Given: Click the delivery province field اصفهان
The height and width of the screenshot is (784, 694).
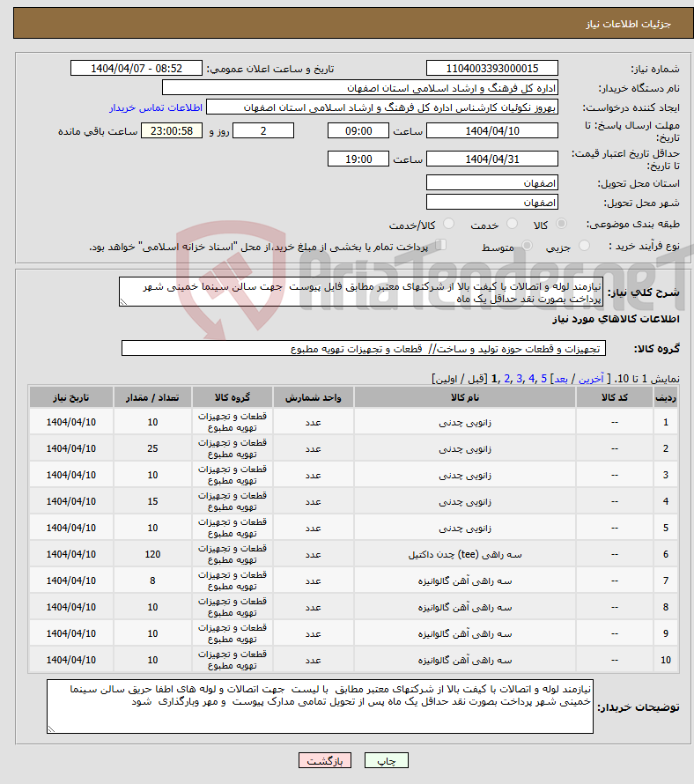Looking at the screenshot, I should tap(492, 183).
